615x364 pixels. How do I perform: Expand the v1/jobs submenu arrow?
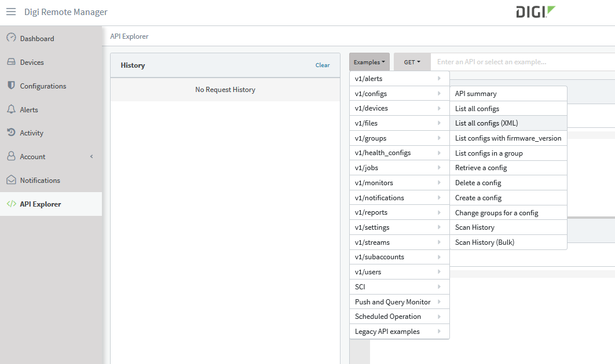pyautogui.click(x=439, y=168)
